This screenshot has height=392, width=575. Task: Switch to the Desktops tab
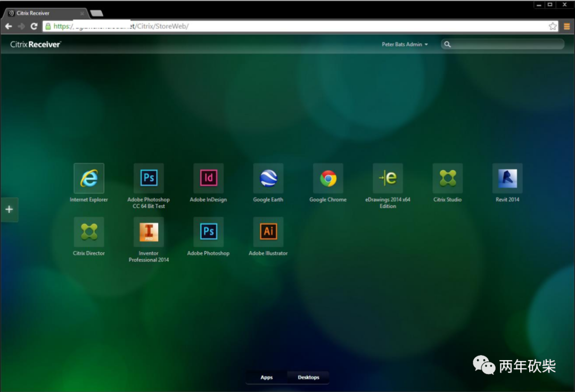point(308,377)
